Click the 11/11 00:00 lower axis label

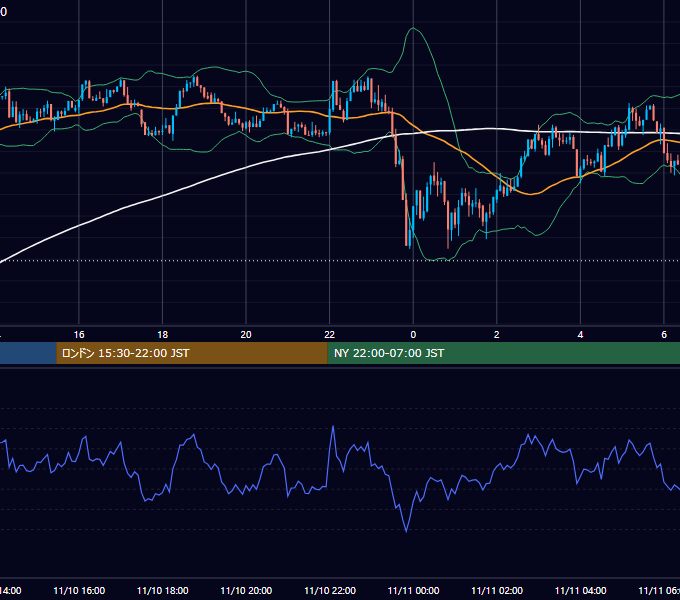[x=413, y=590]
